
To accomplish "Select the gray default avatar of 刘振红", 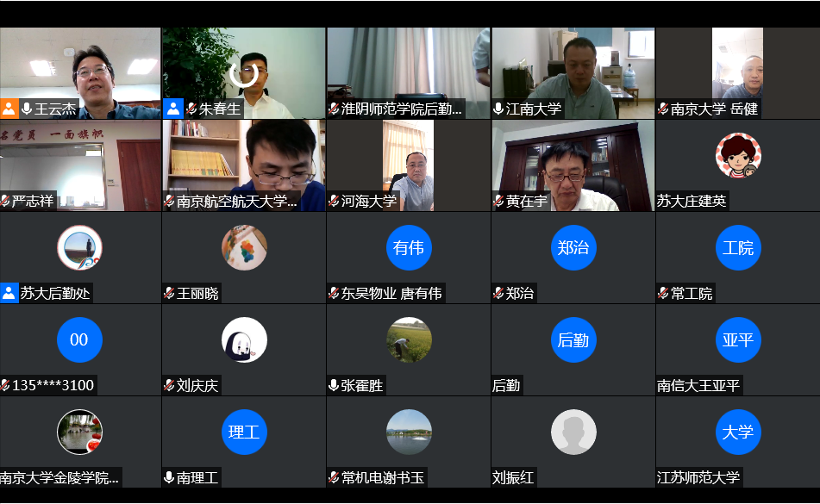I will pos(573,432).
